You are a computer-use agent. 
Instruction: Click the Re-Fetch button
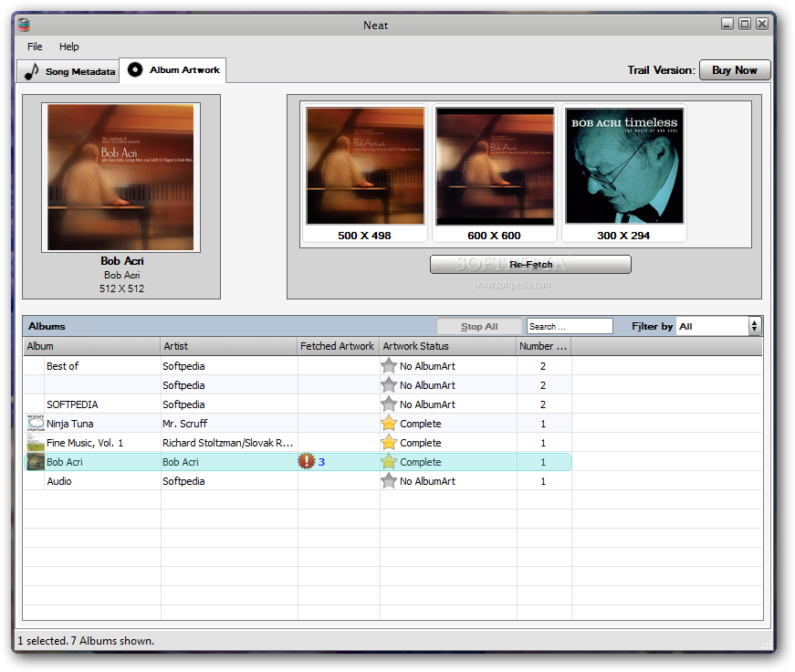click(530, 264)
